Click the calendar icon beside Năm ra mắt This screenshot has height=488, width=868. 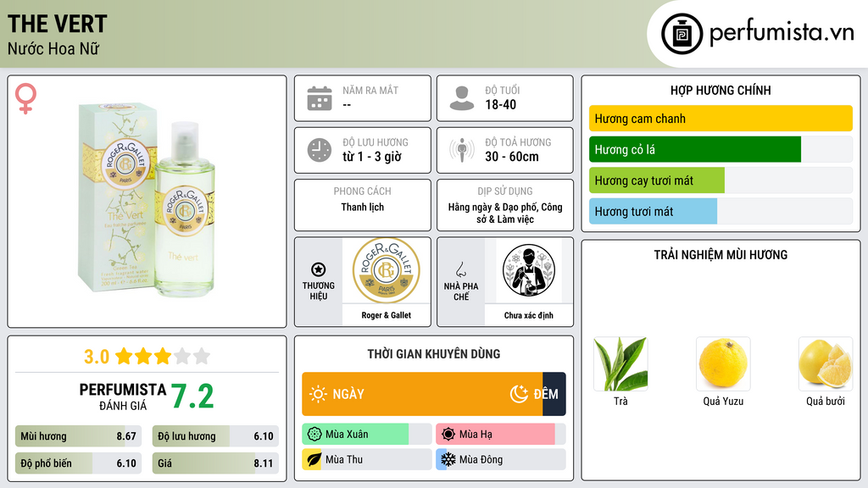[320, 98]
